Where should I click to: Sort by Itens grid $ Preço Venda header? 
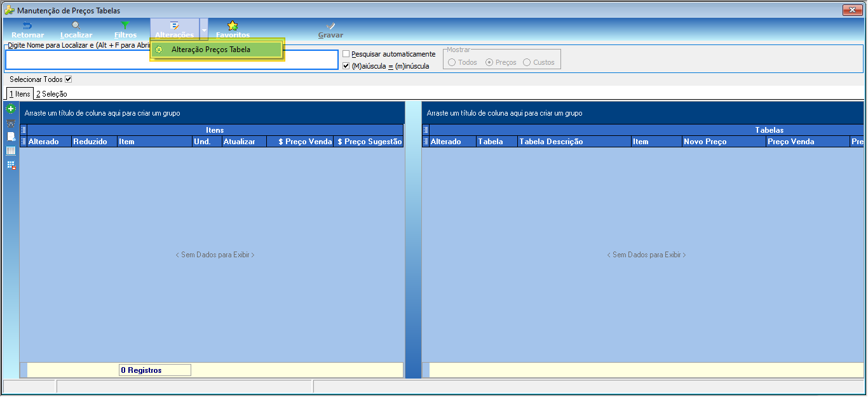300,142
